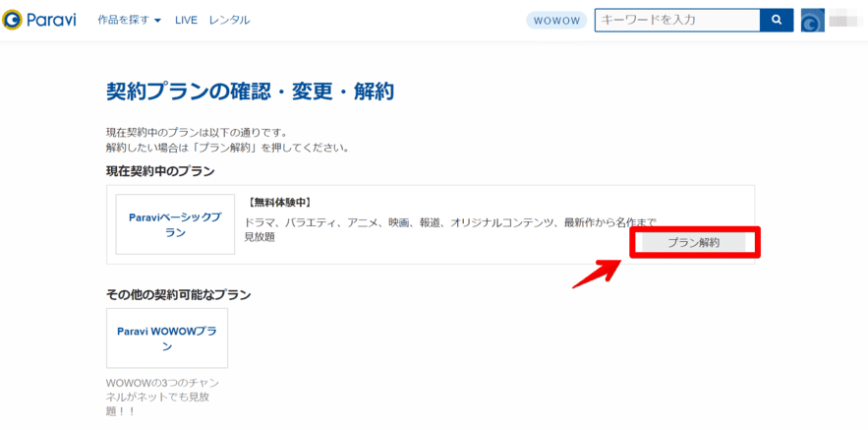Open the レンタル section

[x=229, y=21]
